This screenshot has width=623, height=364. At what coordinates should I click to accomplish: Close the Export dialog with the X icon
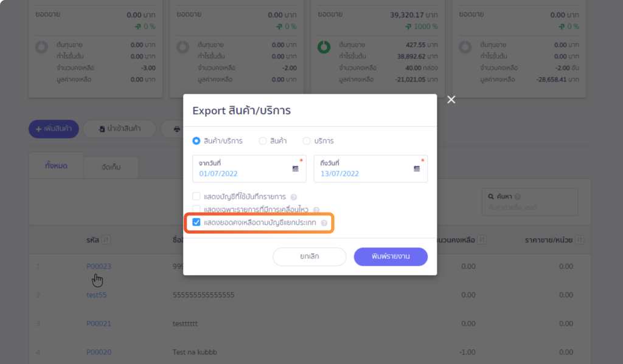[451, 100]
